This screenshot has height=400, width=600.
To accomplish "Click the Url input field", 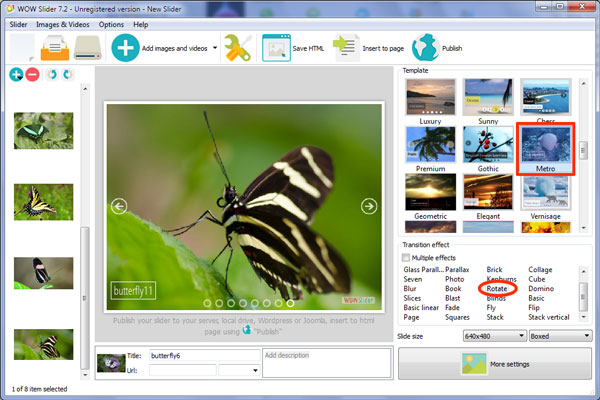I will coord(183,370).
